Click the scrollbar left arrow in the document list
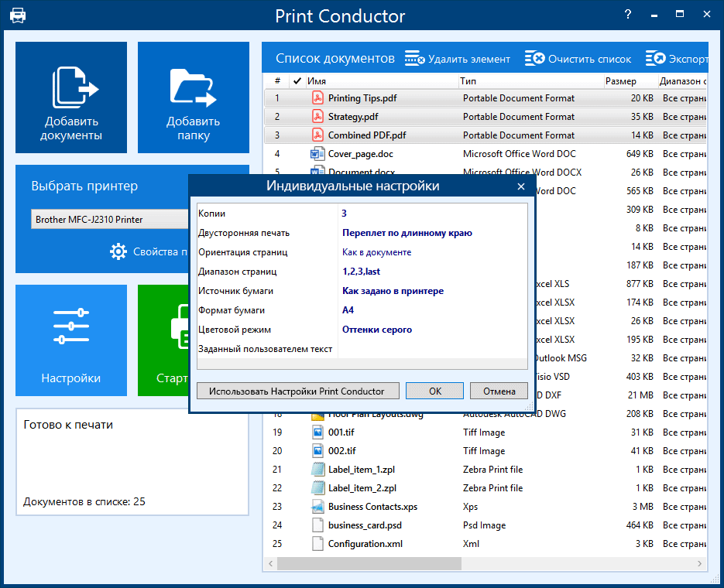724x588 pixels. [x=270, y=563]
